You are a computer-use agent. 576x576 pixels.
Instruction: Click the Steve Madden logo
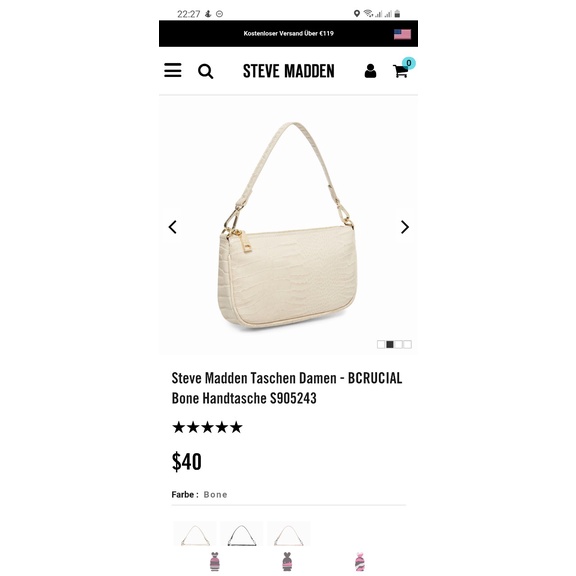pyautogui.click(x=289, y=71)
